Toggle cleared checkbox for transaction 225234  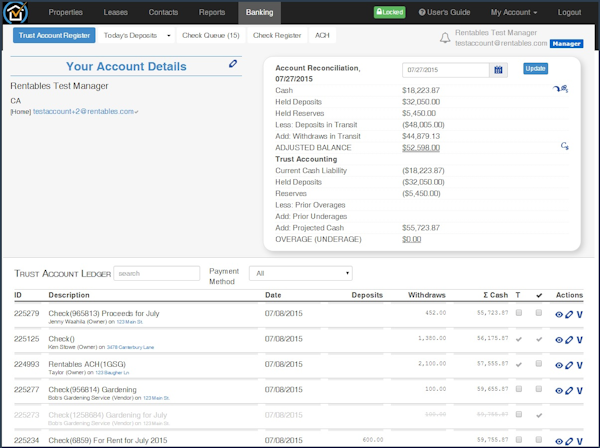[x=539, y=439]
